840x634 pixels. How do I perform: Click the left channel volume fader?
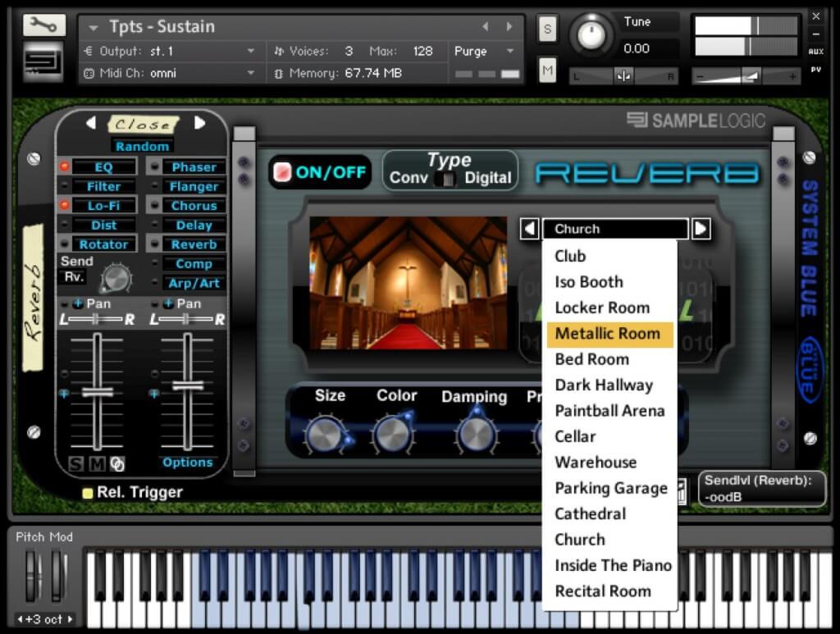[x=98, y=392]
